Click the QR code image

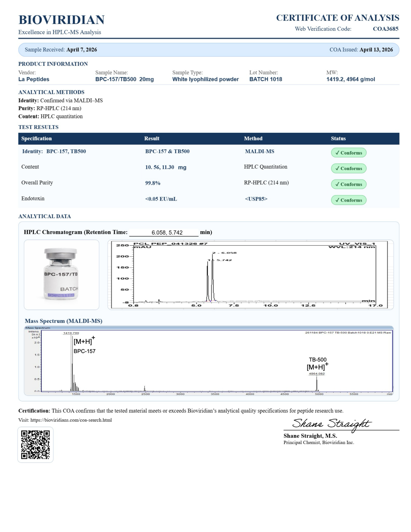click(x=35, y=445)
